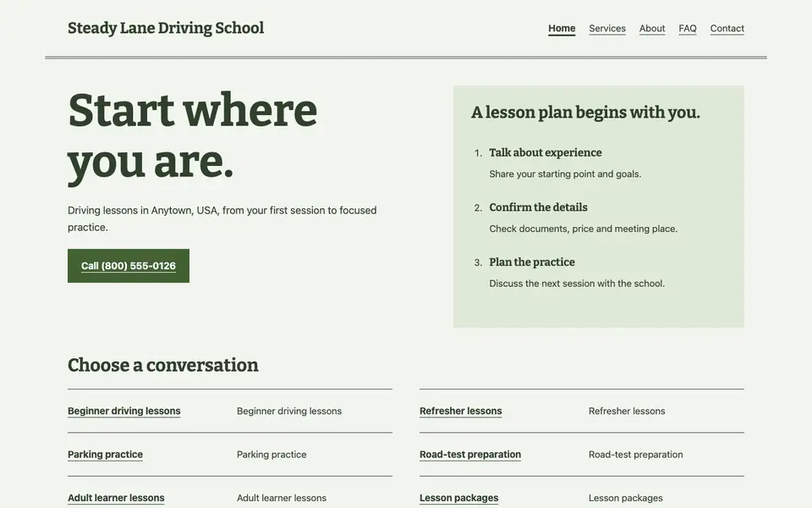Image resolution: width=812 pixels, height=508 pixels.
Task: Click the plain 'Refresher lessons' description text
Action: pos(627,411)
